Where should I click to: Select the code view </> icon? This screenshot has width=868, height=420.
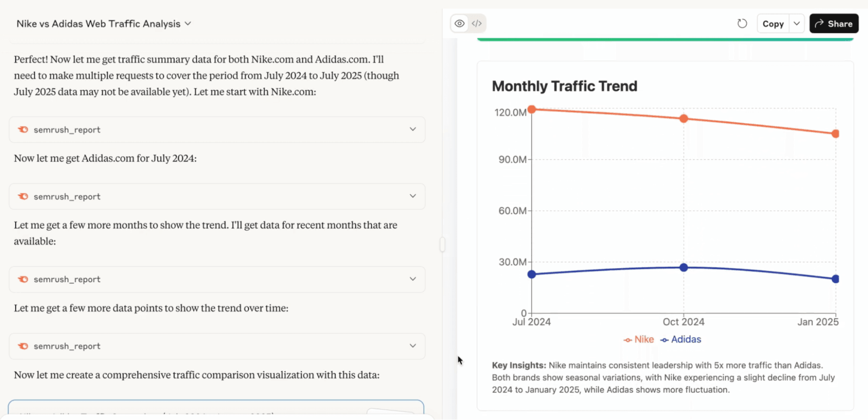(476, 23)
